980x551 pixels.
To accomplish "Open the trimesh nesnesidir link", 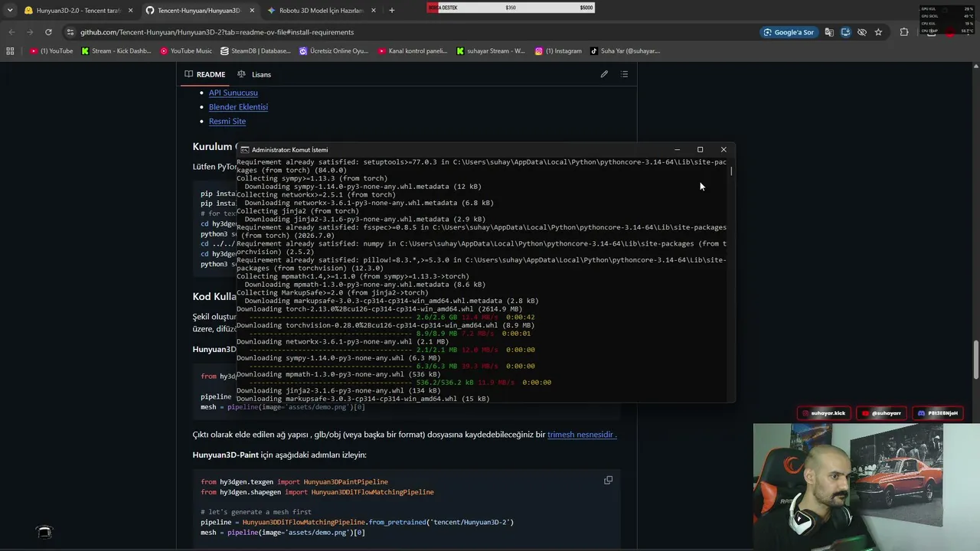I will coord(582,435).
